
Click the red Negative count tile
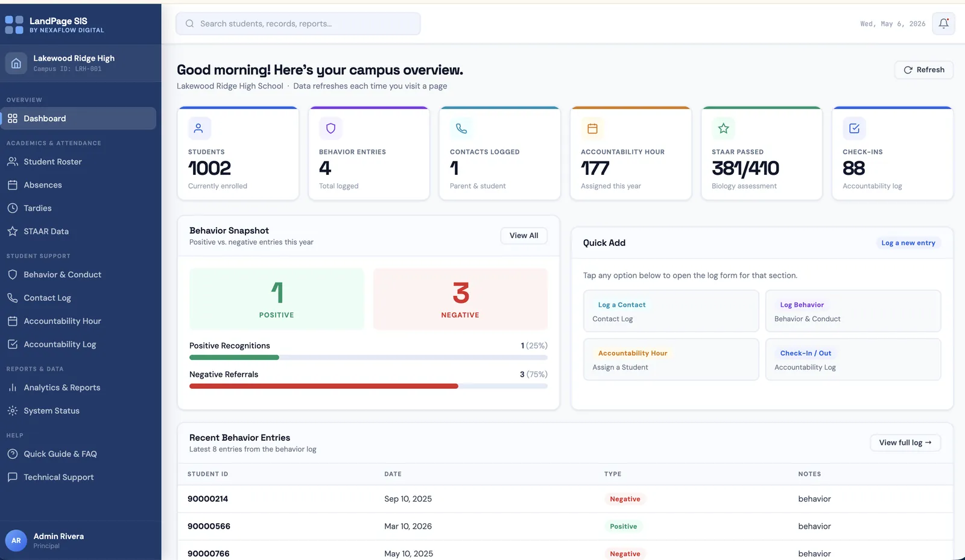[x=460, y=299]
